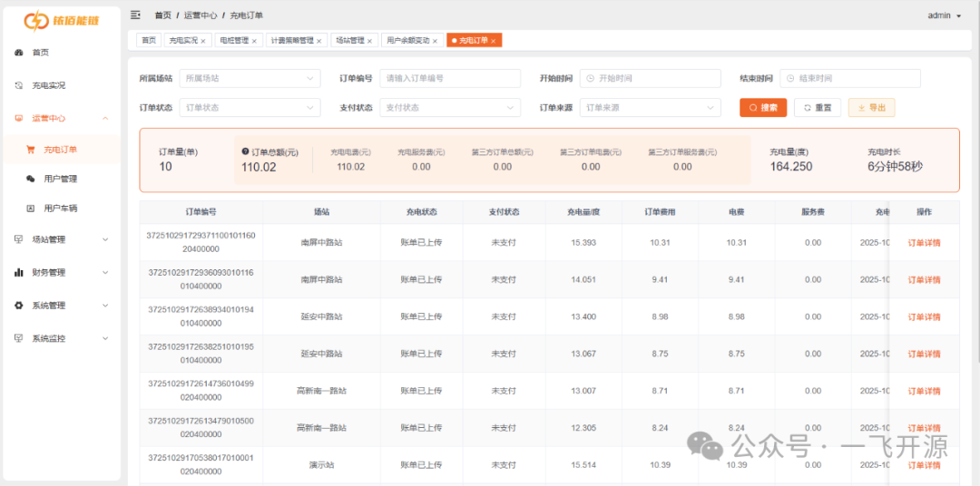Click the orange 搜索 button
Image resolution: width=980 pixels, height=486 pixels.
[x=763, y=108]
